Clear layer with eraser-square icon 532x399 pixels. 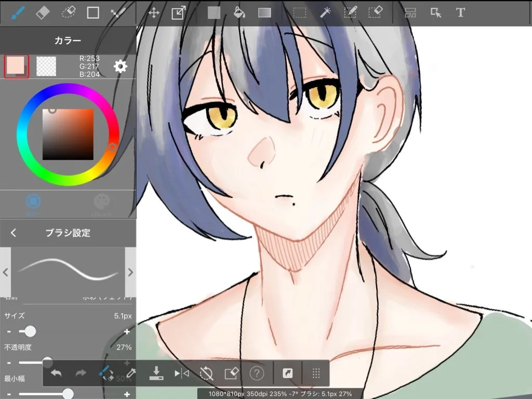pos(232,374)
